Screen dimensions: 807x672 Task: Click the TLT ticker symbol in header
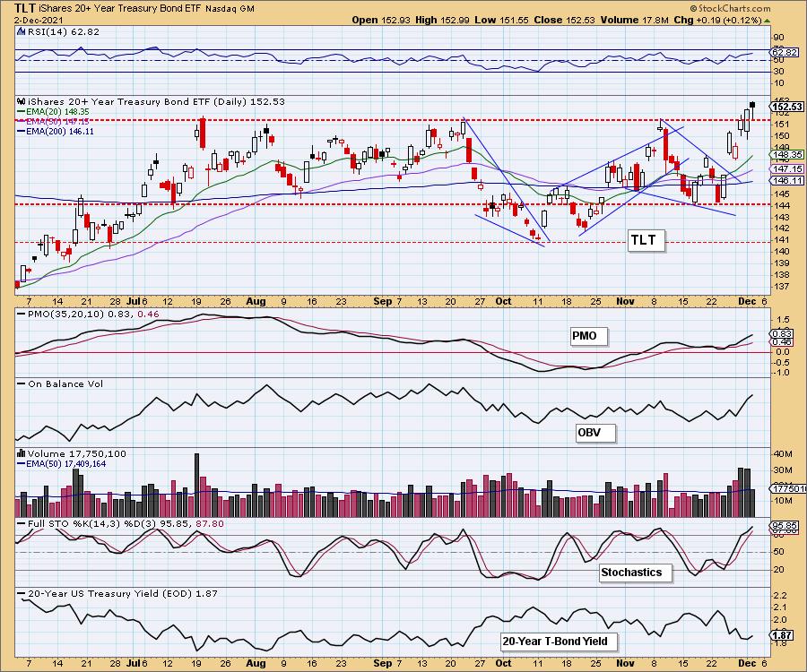pyautogui.click(x=25, y=8)
